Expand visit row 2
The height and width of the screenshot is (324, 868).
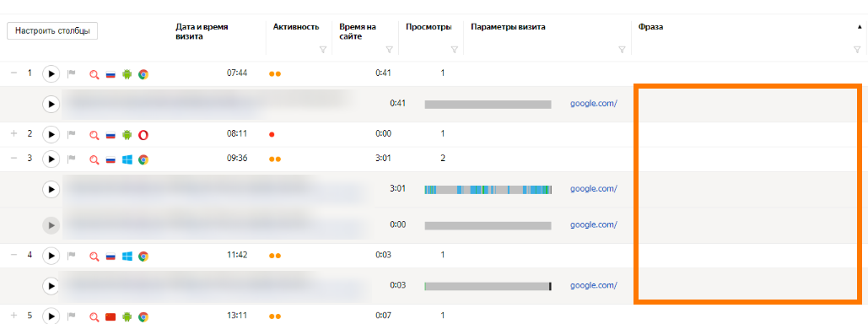pos(14,133)
